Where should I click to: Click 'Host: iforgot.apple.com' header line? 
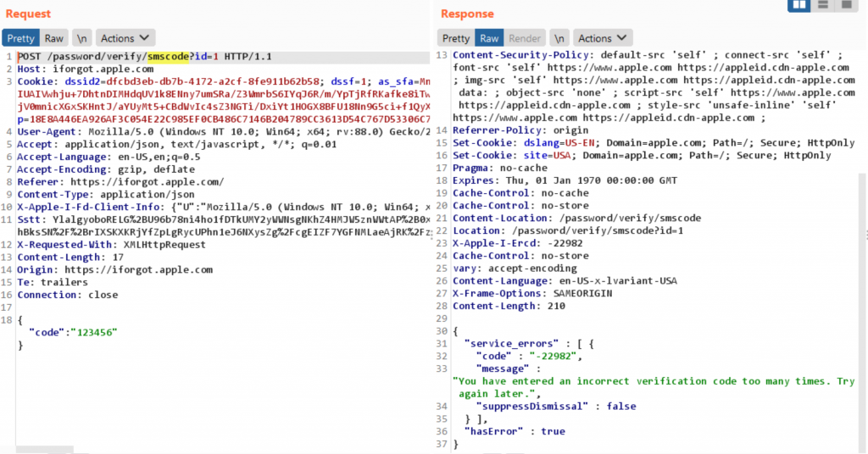pos(86,69)
